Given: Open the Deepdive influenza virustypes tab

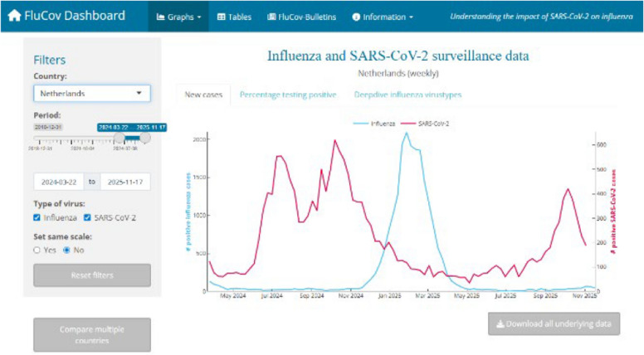Looking at the screenshot, I should [407, 95].
